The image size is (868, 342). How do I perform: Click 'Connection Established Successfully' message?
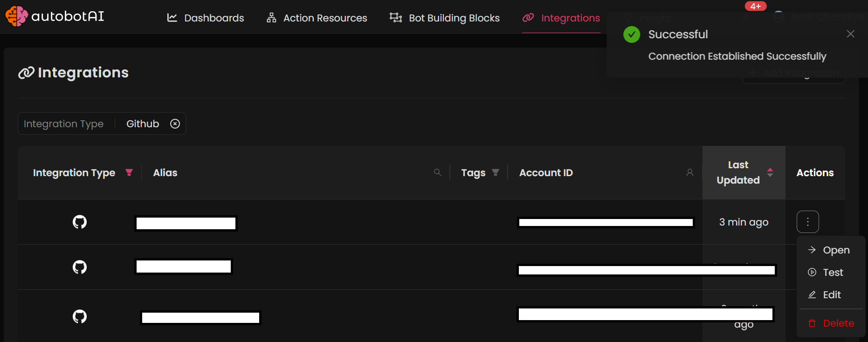click(737, 56)
